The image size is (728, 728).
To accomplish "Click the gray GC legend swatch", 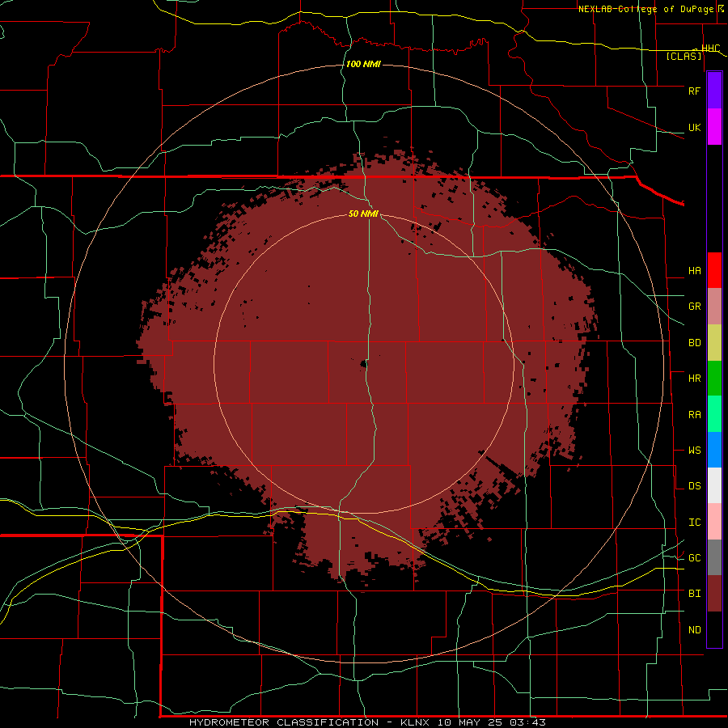I will click(714, 557).
